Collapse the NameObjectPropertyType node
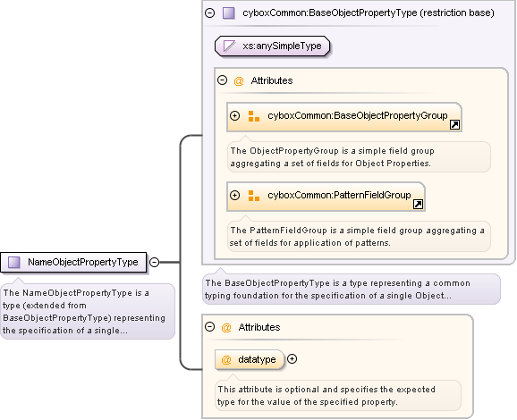The width and height of the screenshot is (517, 420). [155, 262]
